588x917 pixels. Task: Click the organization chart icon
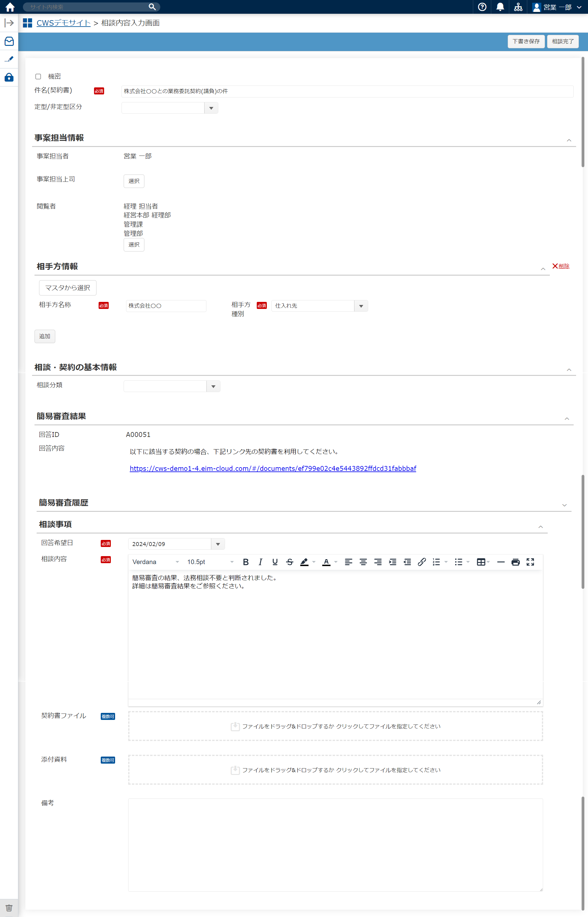click(x=518, y=7)
